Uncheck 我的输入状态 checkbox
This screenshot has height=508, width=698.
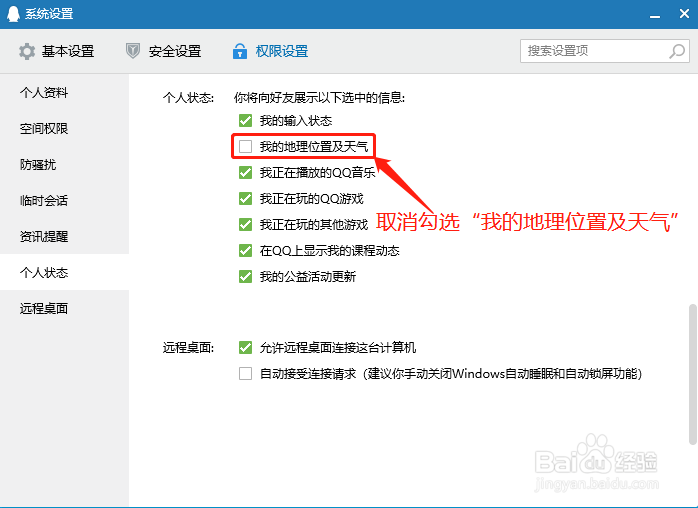click(x=245, y=121)
